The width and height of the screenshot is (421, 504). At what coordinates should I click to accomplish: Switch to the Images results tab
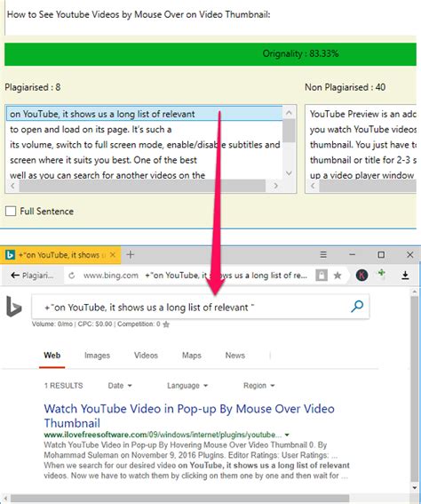click(97, 356)
